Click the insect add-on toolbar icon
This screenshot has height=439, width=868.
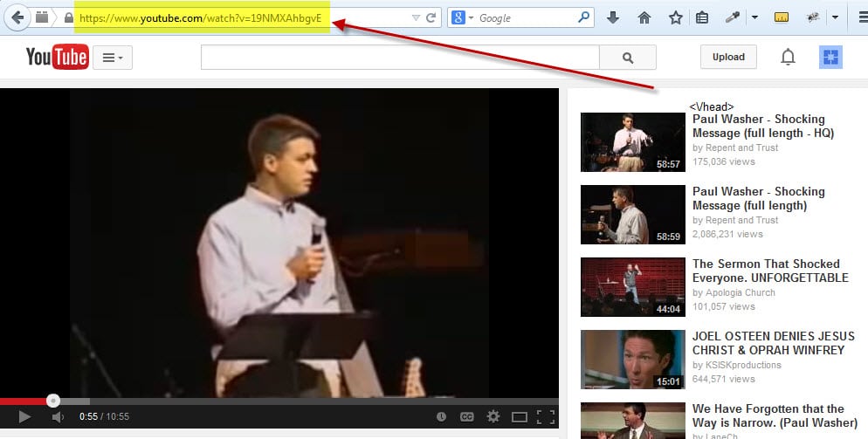click(x=813, y=17)
